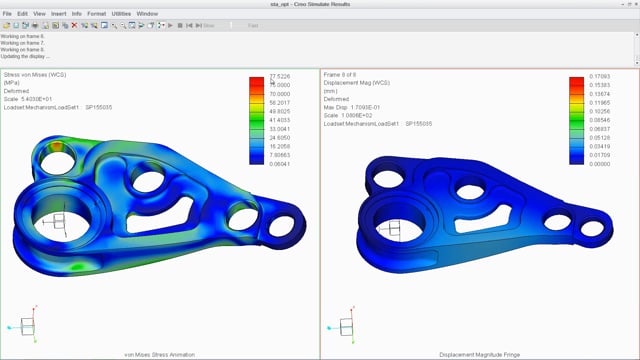This screenshot has width=640, height=360.
Task: Open the Format menu
Action: (x=96, y=13)
